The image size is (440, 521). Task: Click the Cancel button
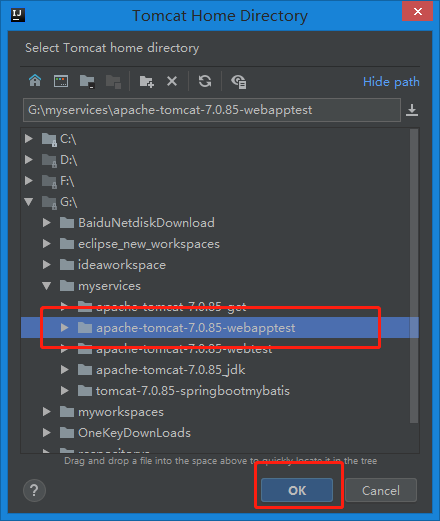381,490
